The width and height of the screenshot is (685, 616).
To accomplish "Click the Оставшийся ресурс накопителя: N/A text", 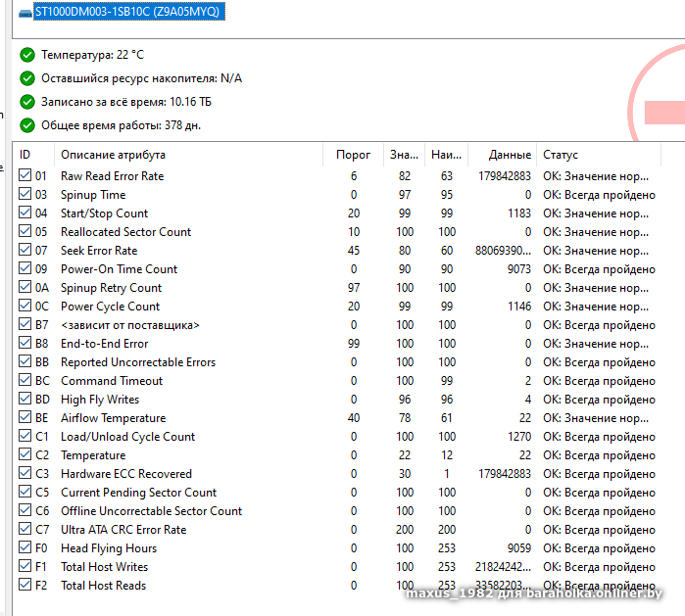I will pyautogui.click(x=141, y=78).
